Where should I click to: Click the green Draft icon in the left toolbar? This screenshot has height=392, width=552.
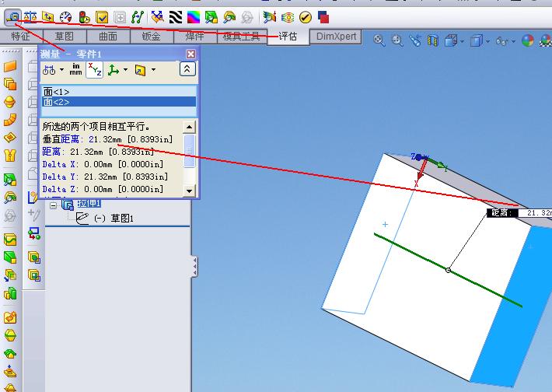tap(10, 257)
